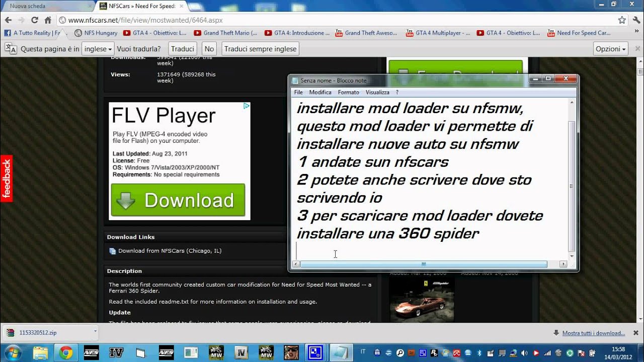Screen dimensions: 644x362
Task: Close the Chrome downloads bar
Action: click(635, 333)
